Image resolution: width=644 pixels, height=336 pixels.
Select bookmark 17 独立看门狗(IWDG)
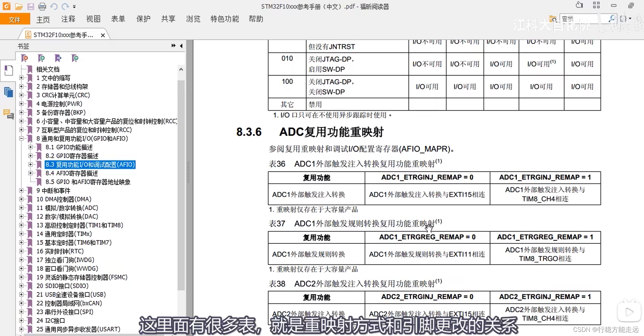65,260
